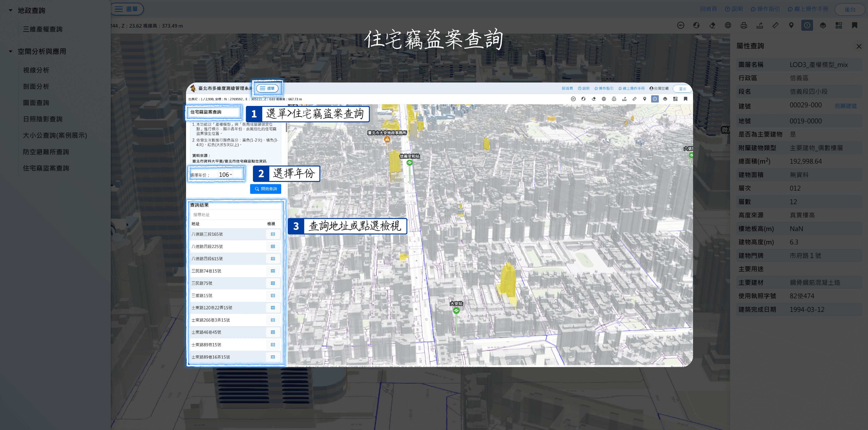
Task: Click the location pin marker icon
Action: 791,26
